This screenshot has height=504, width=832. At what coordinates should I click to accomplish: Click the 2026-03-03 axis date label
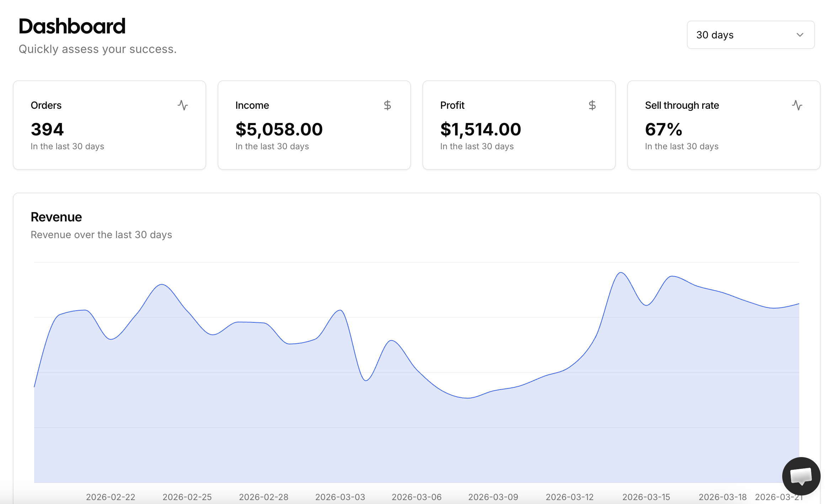(340, 497)
